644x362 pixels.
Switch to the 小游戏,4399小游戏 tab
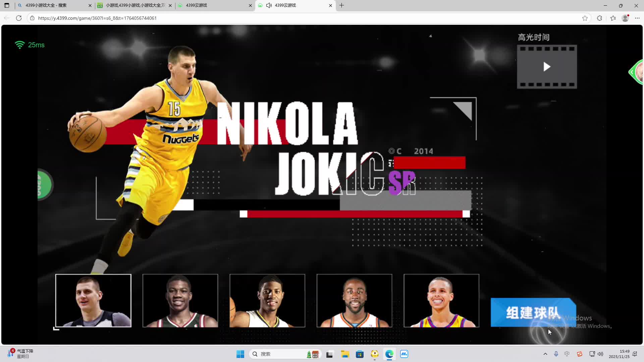click(134, 5)
